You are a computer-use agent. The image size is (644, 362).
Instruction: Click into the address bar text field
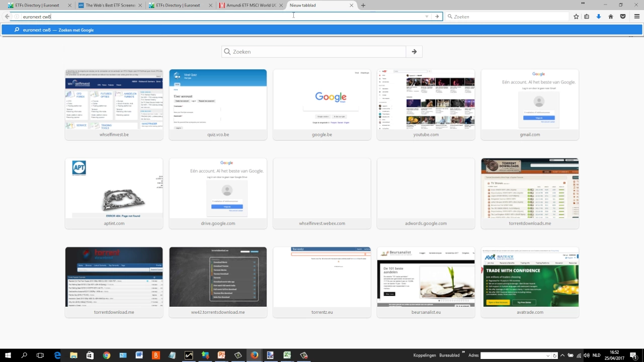(221, 17)
